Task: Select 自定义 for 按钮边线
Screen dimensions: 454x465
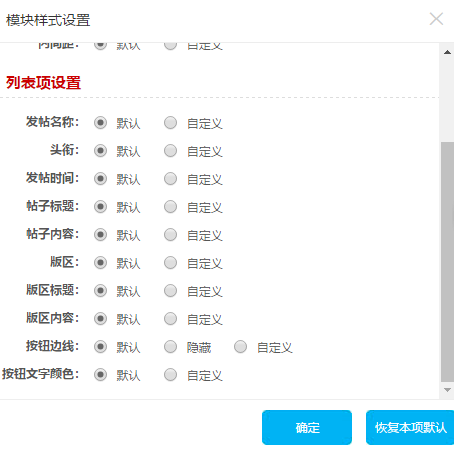Action: tap(240, 347)
